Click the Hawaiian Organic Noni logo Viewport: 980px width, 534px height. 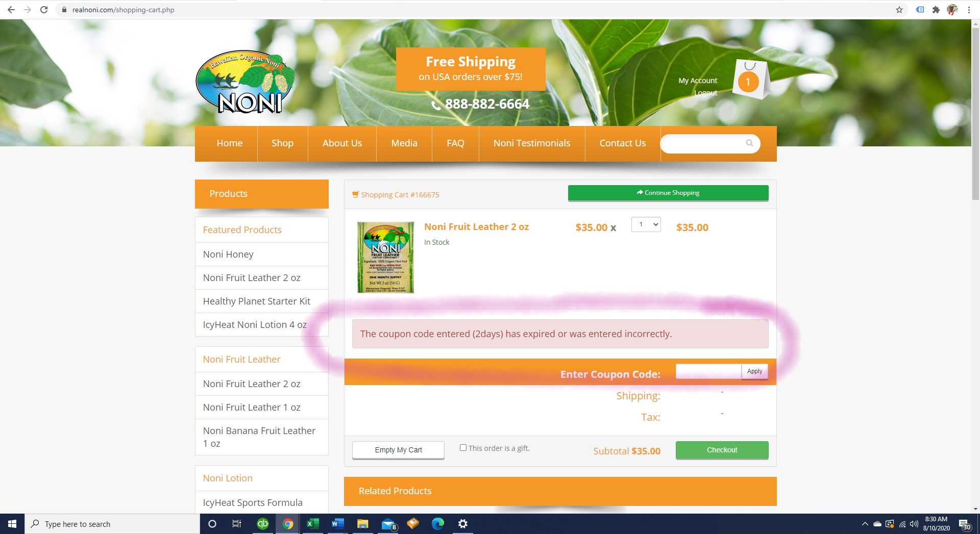coord(246,82)
